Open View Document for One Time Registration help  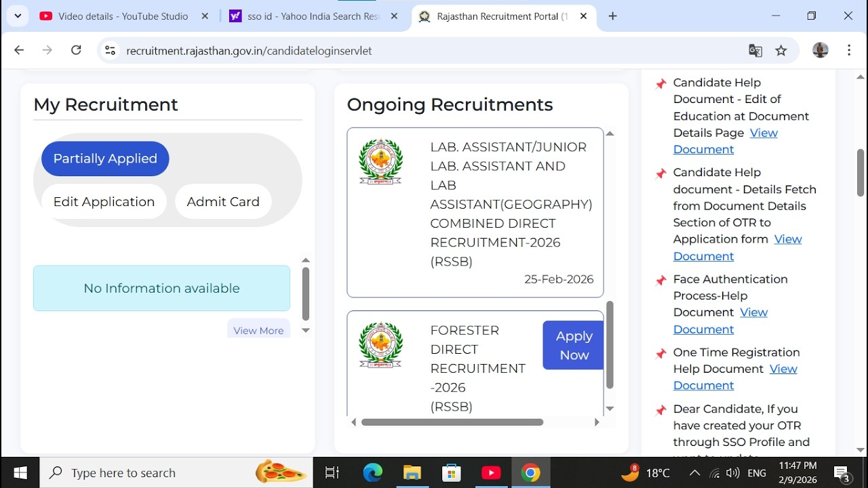(735, 377)
